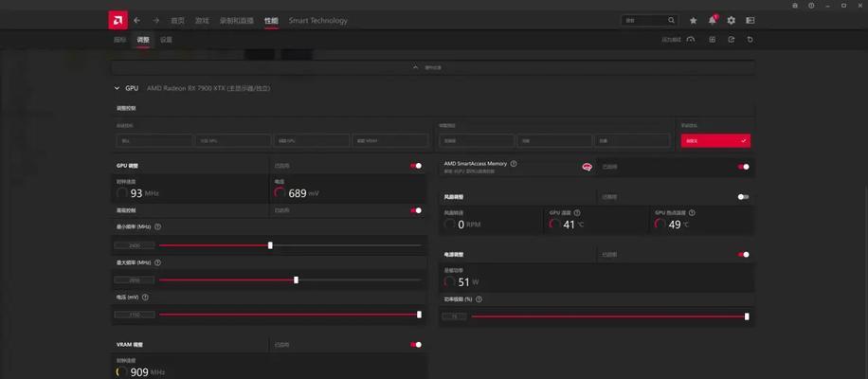The image size is (868, 379).
Task: Open help for 电压 (mV)
Action: (x=145, y=298)
